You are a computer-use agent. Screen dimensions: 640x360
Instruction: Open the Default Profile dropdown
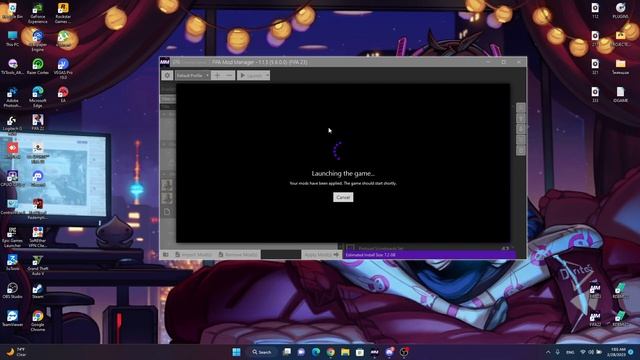192,75
